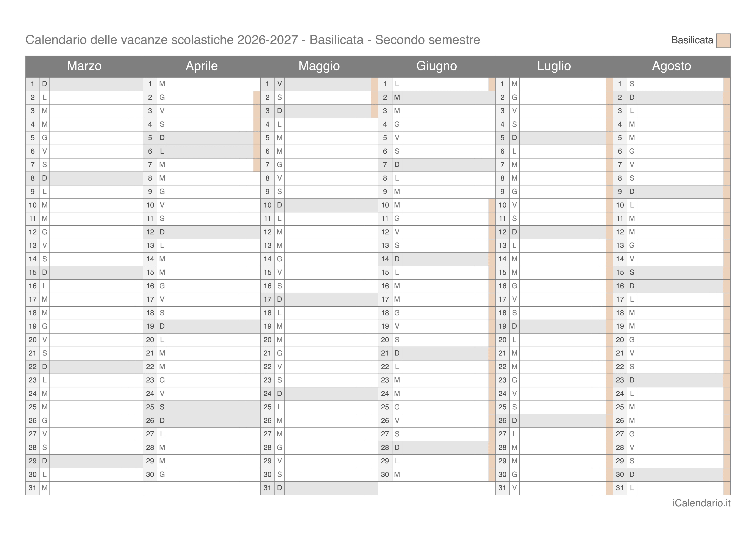Click day 30 M in Giugno
756x535 pixels.
[x=436, y=474]
